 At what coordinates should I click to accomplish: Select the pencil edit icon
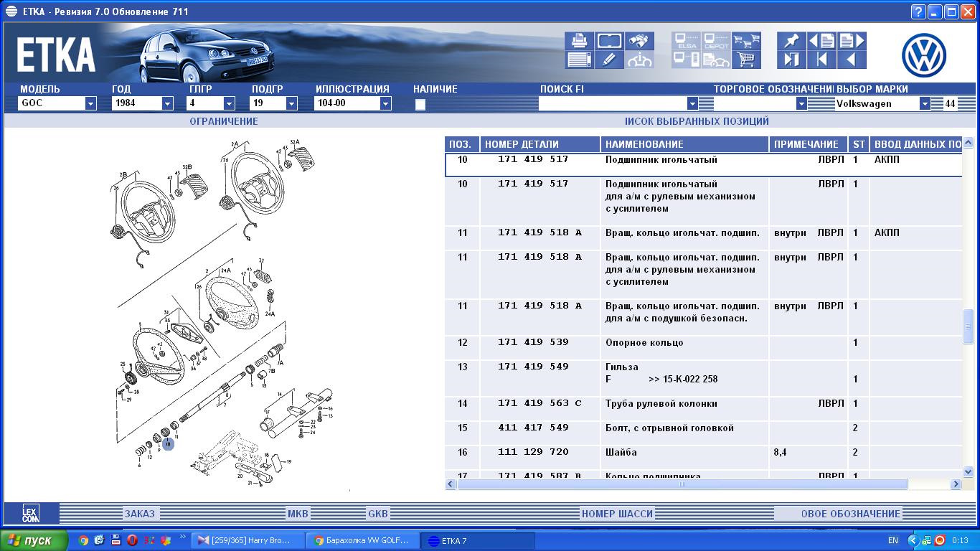coord(609,60)
